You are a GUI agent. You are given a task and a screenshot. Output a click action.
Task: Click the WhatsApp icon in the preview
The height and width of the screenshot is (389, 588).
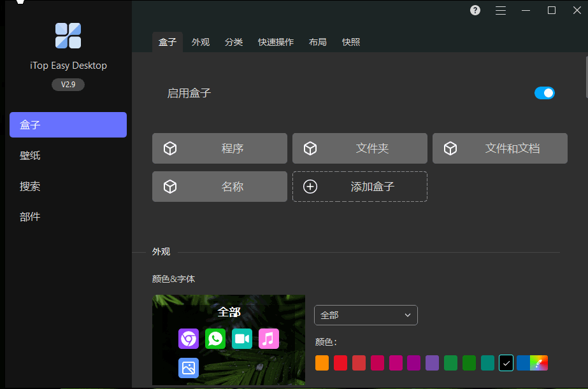click(x=215, y=339)
